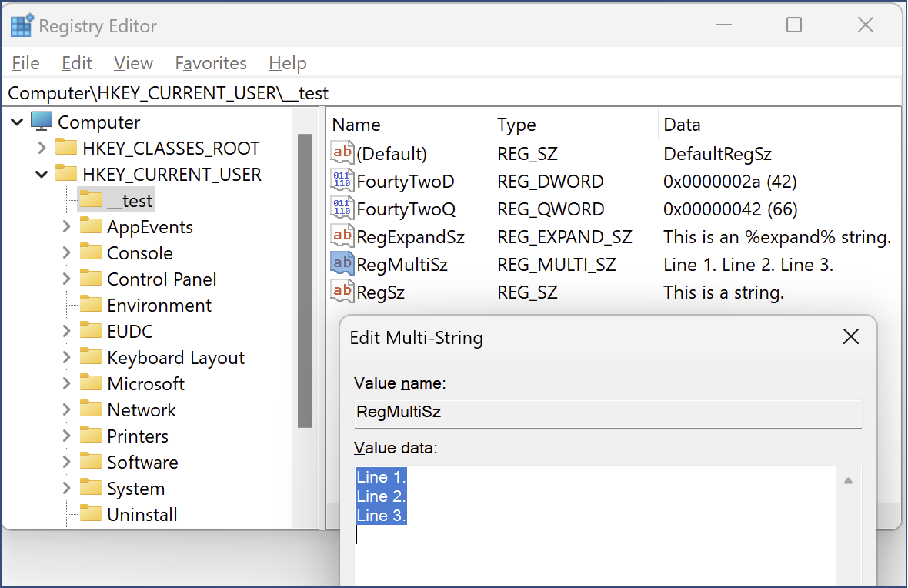This screenshot has width=908, height=588.
Task: Collapse the HKEY_CURRENT_USER tree node
Action: click(x=39, y=174)
